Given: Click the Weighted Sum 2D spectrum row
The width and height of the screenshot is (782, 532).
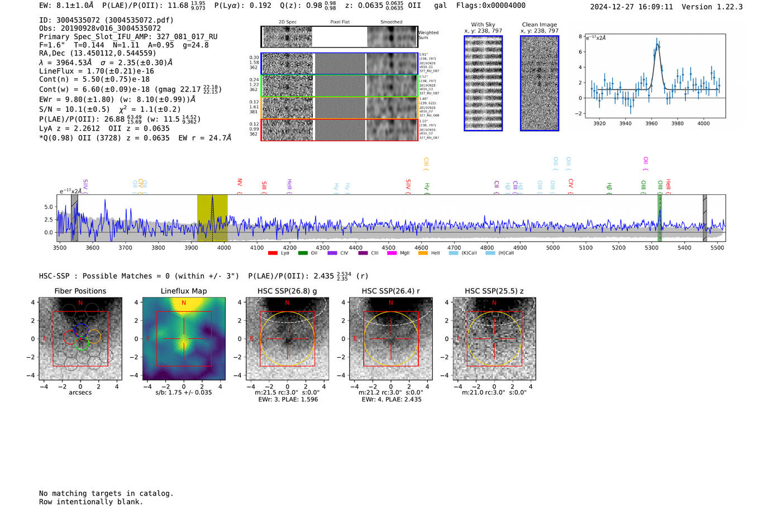Looking at the screenshot, I should (339, 37).
